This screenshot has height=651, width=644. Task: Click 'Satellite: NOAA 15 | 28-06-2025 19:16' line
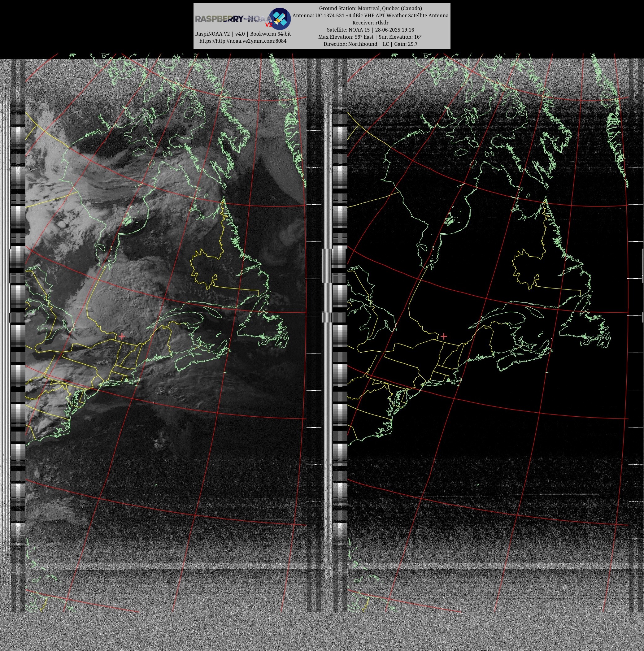tap(370, 30)
